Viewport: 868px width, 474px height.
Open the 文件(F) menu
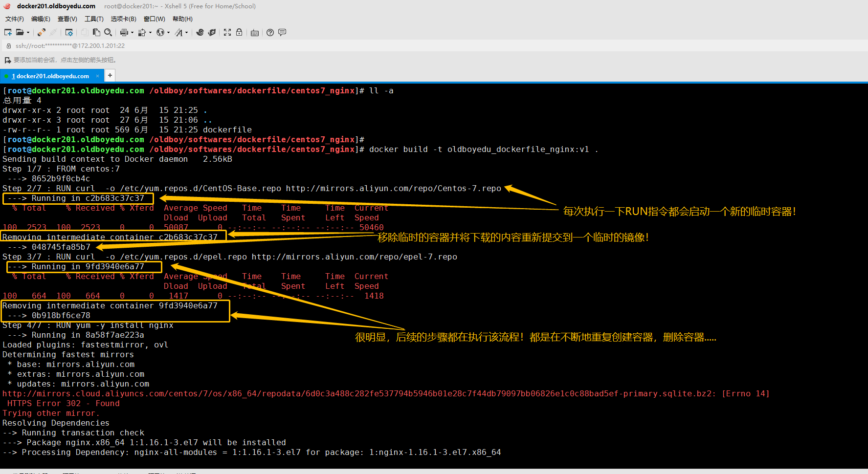(x=14, y=19)
